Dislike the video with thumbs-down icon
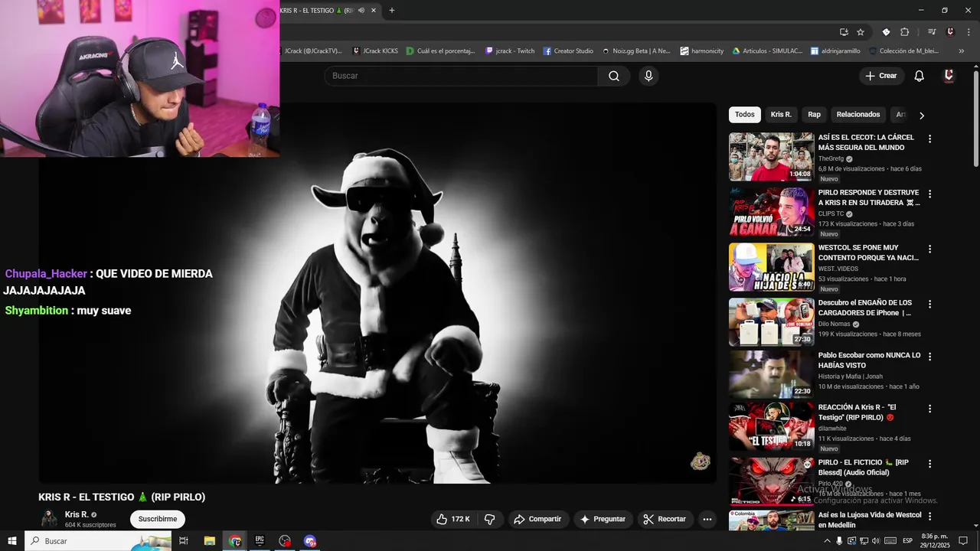The image size is (980, 551). click(x=489, y=519)
